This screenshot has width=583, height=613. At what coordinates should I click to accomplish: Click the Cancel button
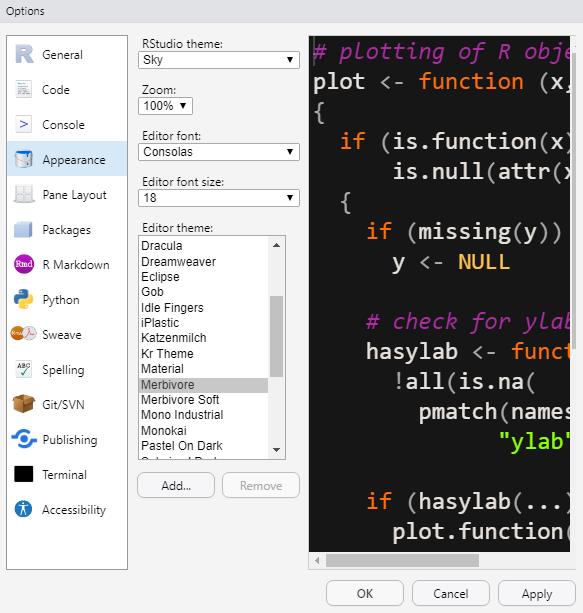click(x=450, y=593)
